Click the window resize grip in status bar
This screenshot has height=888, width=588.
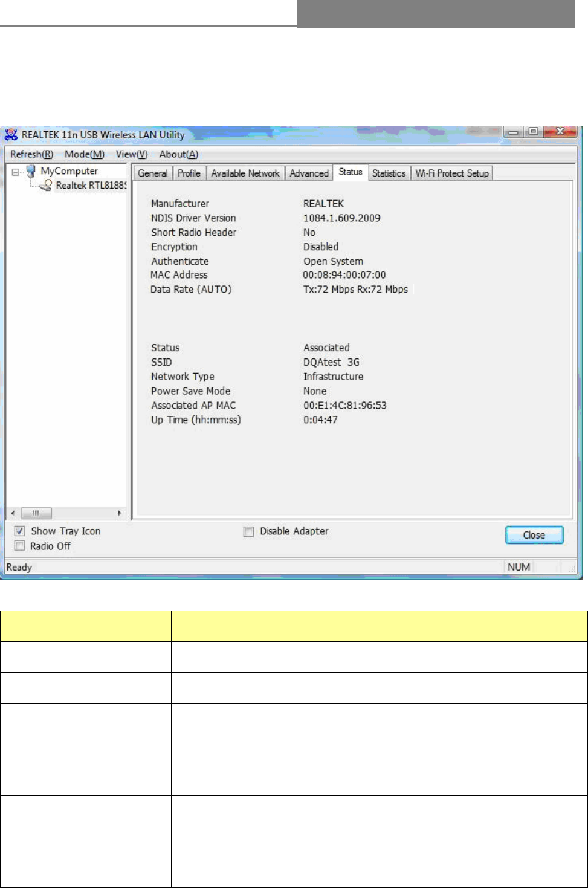click(x=572, y=569)
